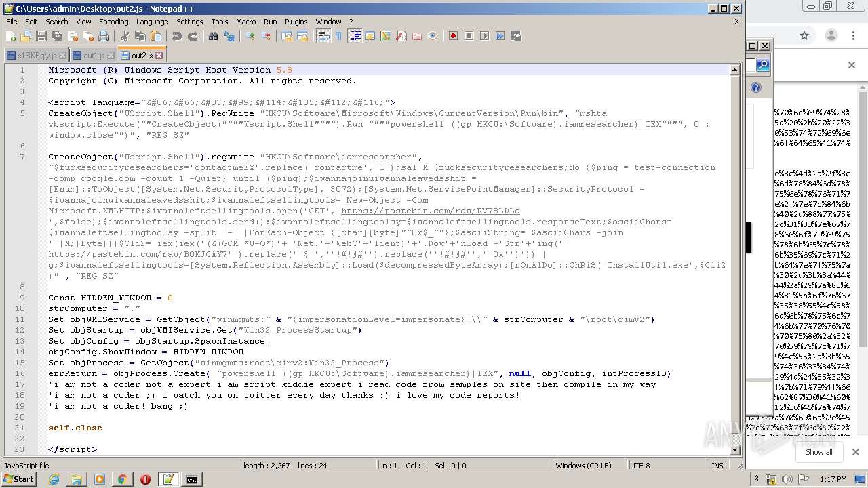Zoom out of the editor text
The width and height of the screenshot is (868, 488).
(x=266, y=36)
